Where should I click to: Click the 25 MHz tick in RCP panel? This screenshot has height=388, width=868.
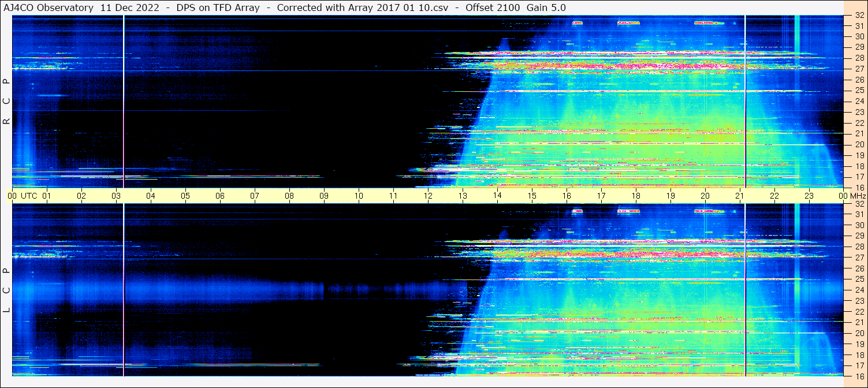(x=859, y=90)
